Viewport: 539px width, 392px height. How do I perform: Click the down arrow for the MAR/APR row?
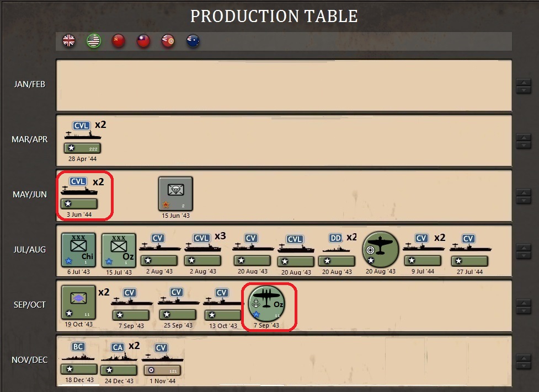(524, 145)
